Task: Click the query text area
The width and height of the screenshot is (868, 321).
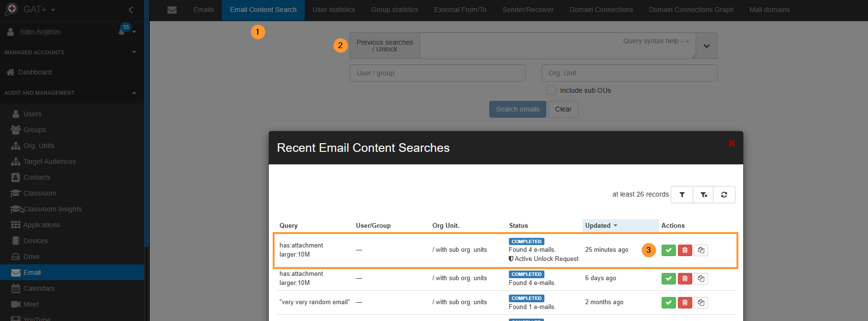Action: 558,46
